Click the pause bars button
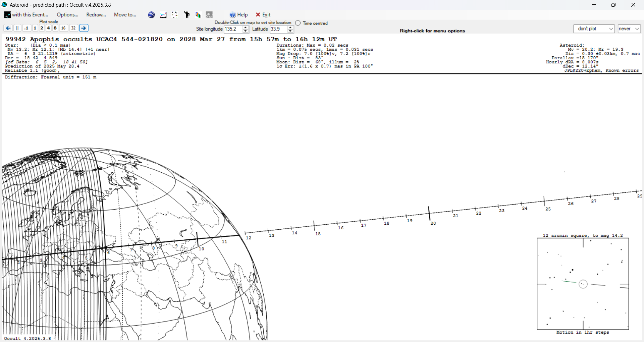 click(x=17, y=28)
